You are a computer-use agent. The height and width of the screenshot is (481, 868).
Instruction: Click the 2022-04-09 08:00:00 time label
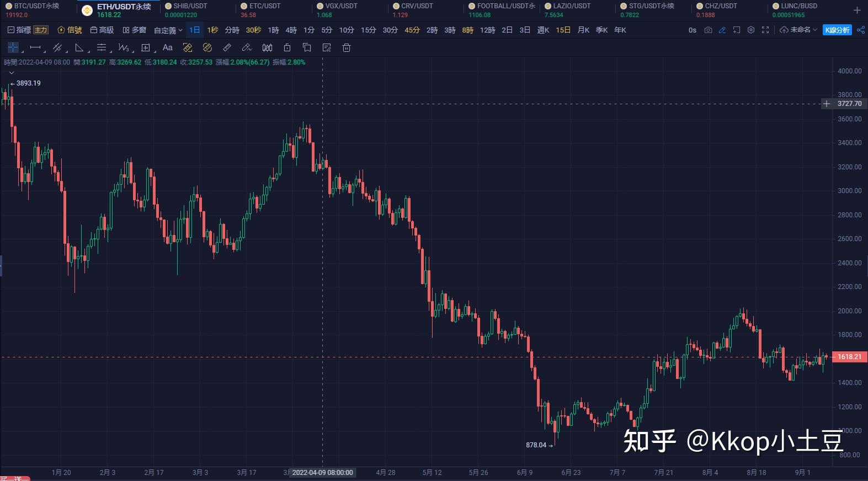point(322,473)
